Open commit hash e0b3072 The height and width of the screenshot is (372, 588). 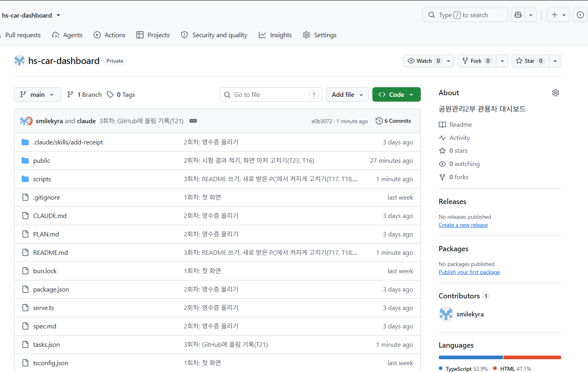(x=322, y=121)
